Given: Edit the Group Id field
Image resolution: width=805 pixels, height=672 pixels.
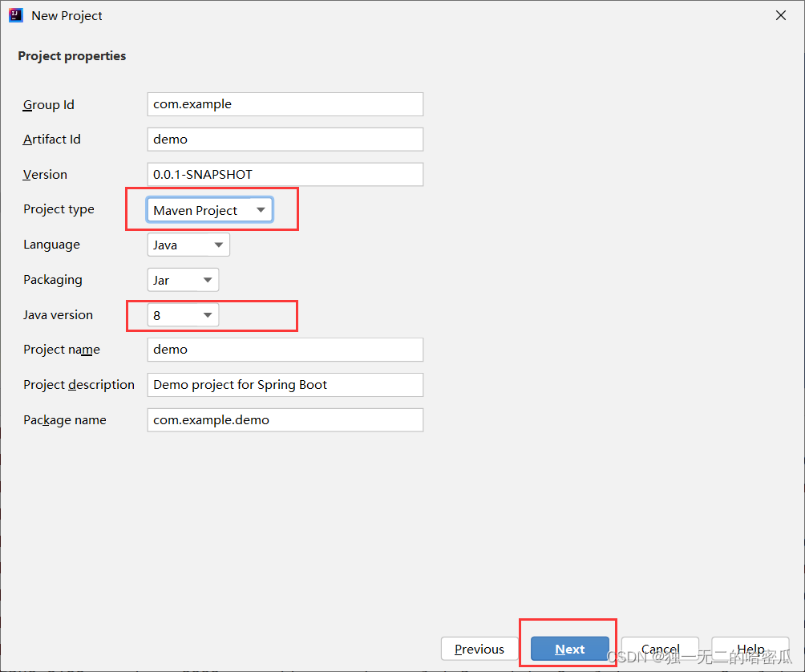Looking at the screenshot, I should (285, 104).
